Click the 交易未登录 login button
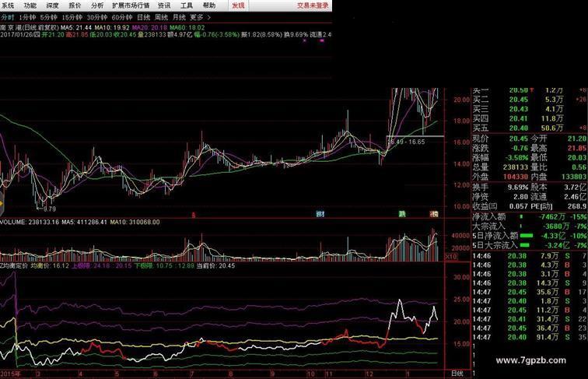The width and height of the screenshot is (588, 379). [313, 5]
